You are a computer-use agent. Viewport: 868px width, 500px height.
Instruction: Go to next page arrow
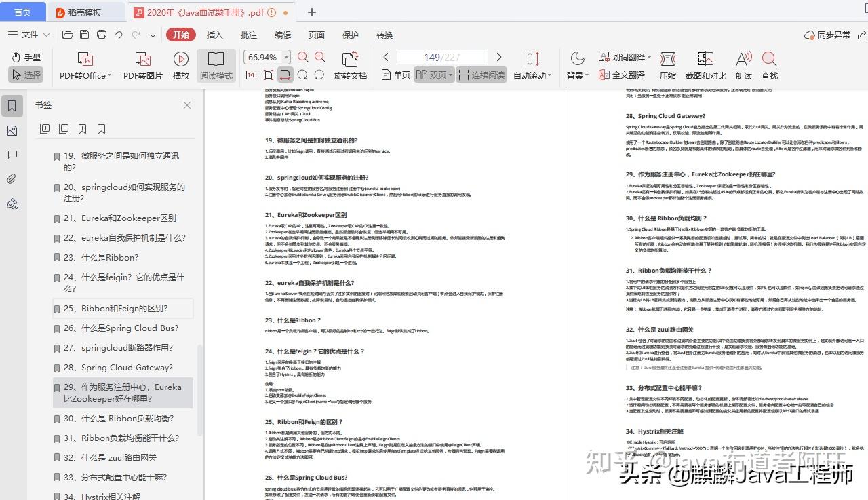pyautogui.click(x=499, y=58)
